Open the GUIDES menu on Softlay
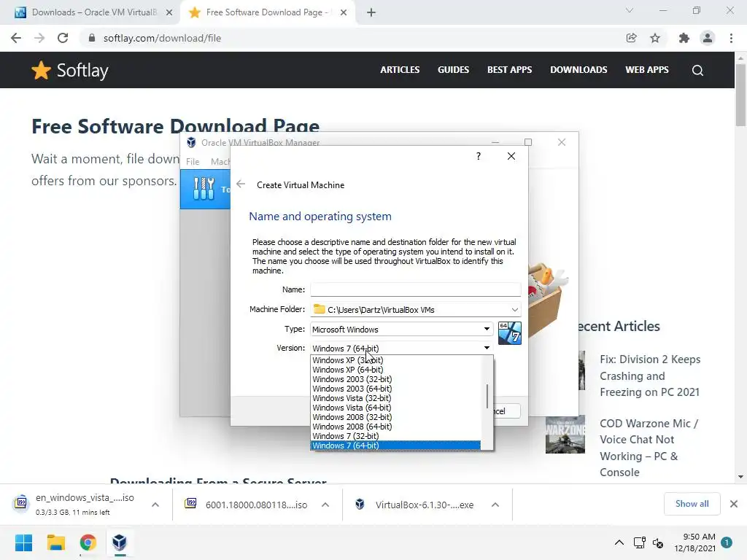747x560 pixels. click(x=453, y=69)
